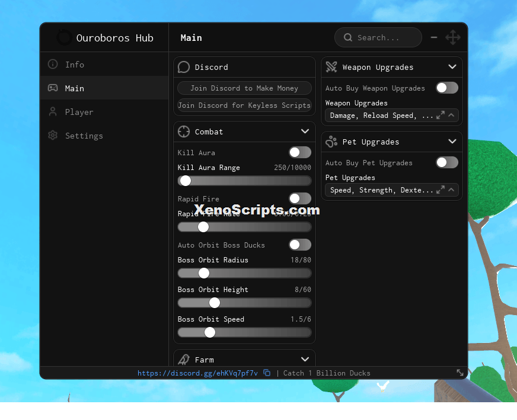The height and width of the screenshot is (420, 517).
Task: Go to the Settings tab
Action: [x=104, y=136]
